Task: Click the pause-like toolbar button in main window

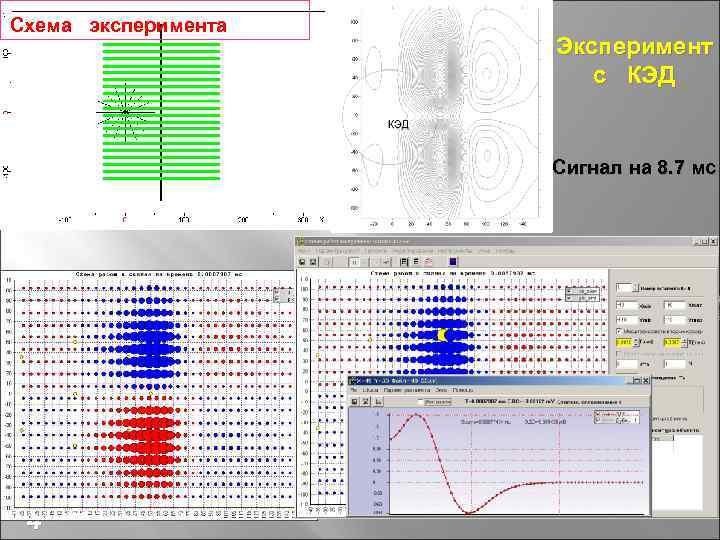Action: (x=355, y=262)
